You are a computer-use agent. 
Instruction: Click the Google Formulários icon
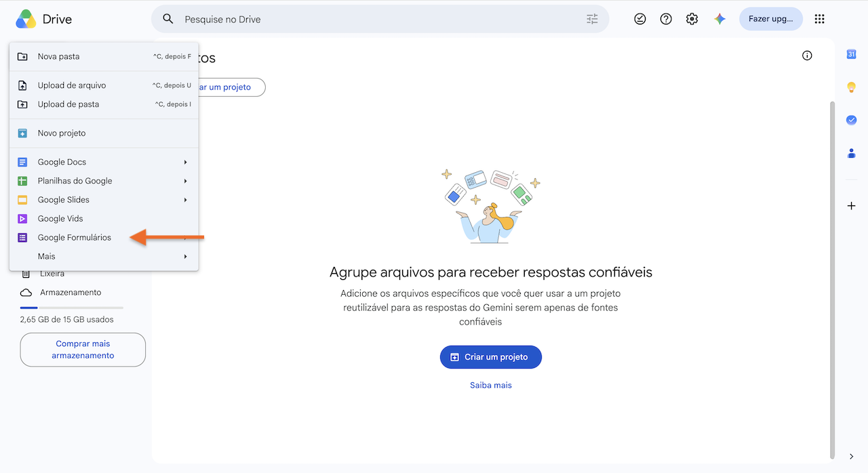coord(22,238)
